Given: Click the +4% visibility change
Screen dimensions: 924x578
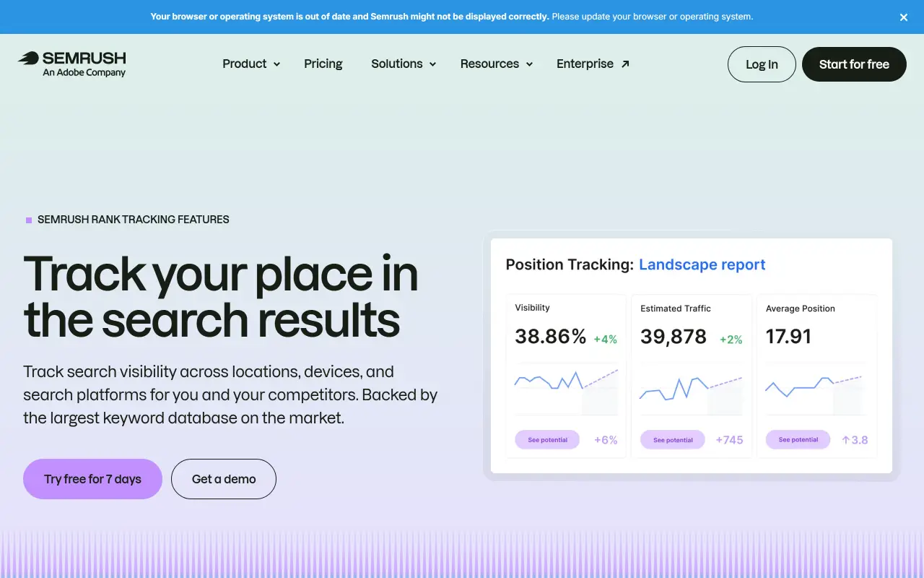Looking at the screenshot, I should coord(606,340).
